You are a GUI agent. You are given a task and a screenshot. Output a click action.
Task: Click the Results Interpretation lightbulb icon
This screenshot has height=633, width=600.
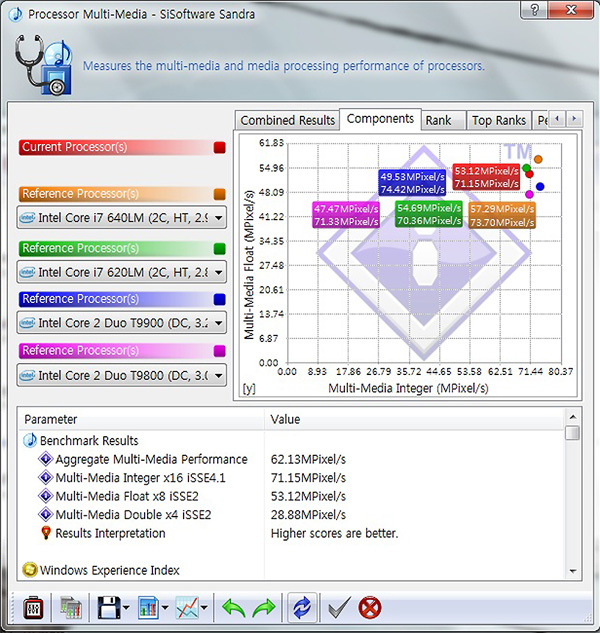(x=46, y=533)
